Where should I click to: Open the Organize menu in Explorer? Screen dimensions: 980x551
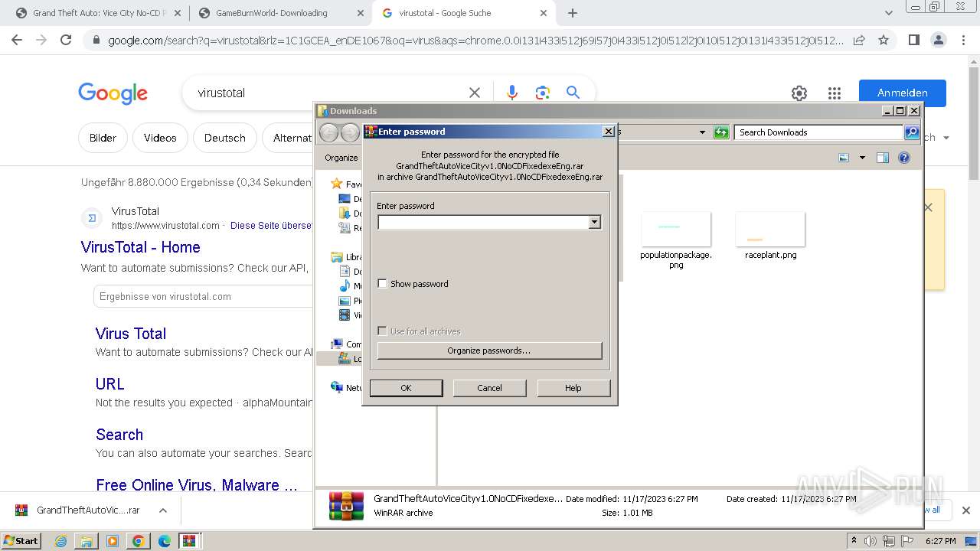click(341, 158)
